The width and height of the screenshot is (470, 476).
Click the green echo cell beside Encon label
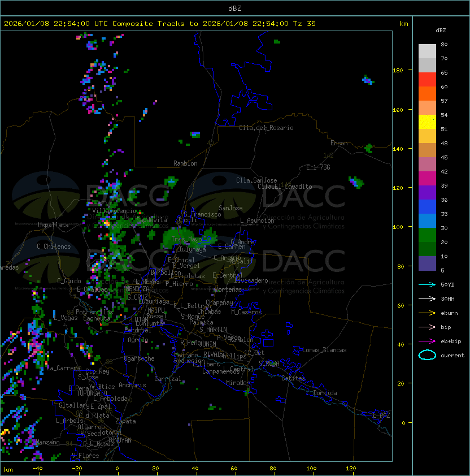click(369, 149)
